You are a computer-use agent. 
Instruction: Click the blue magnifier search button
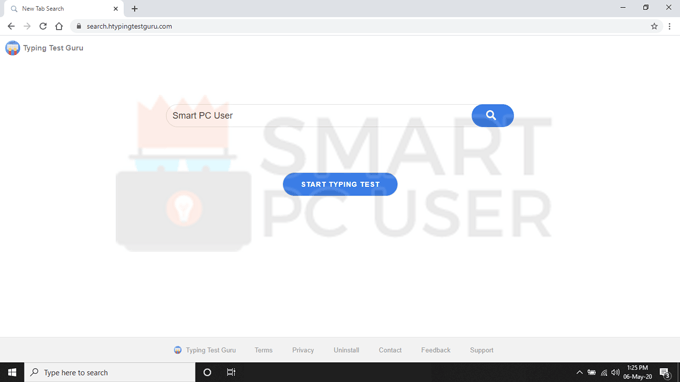point(492,115)
